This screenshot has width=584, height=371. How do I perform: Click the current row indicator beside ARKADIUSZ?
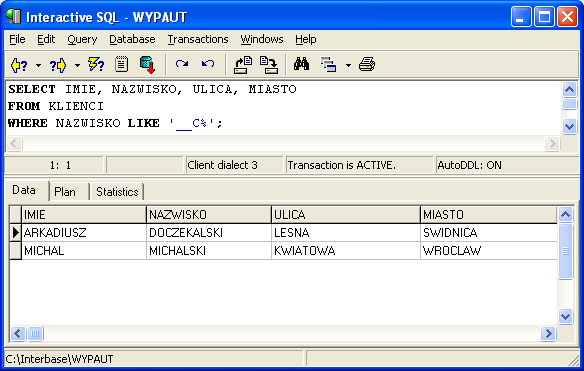(x=16, y=233)
